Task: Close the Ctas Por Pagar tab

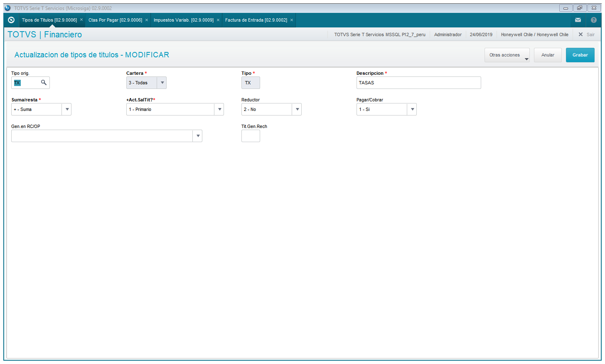Action: tap(147, 20)
